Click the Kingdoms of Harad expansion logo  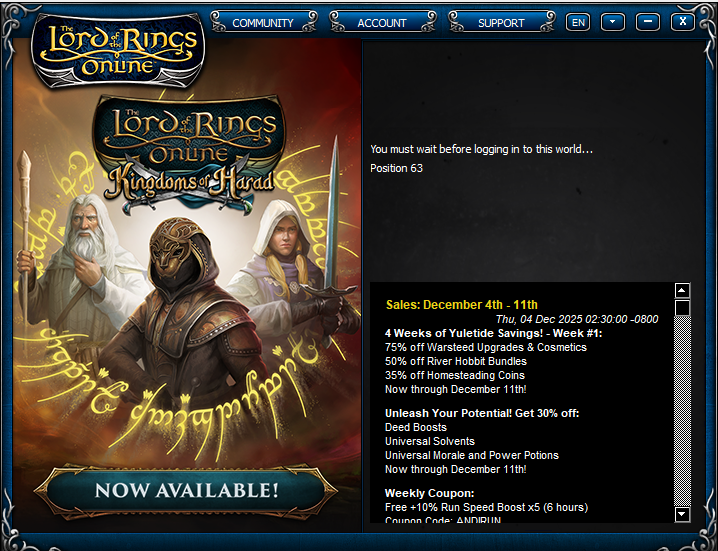[189, 154]
